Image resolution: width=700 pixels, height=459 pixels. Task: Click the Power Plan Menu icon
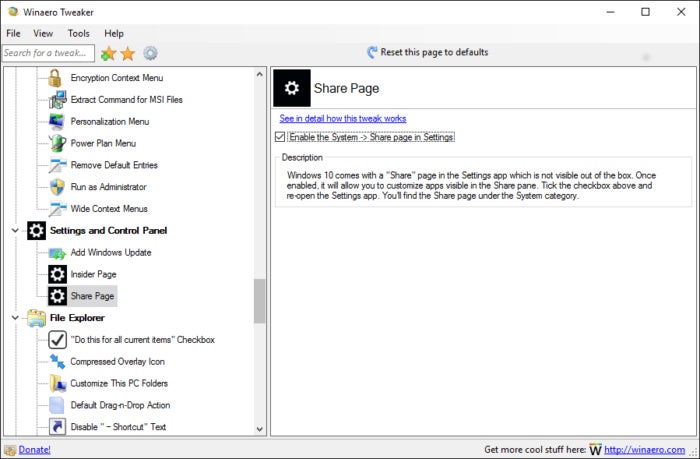pyautogui.click(x=57, y=143)
